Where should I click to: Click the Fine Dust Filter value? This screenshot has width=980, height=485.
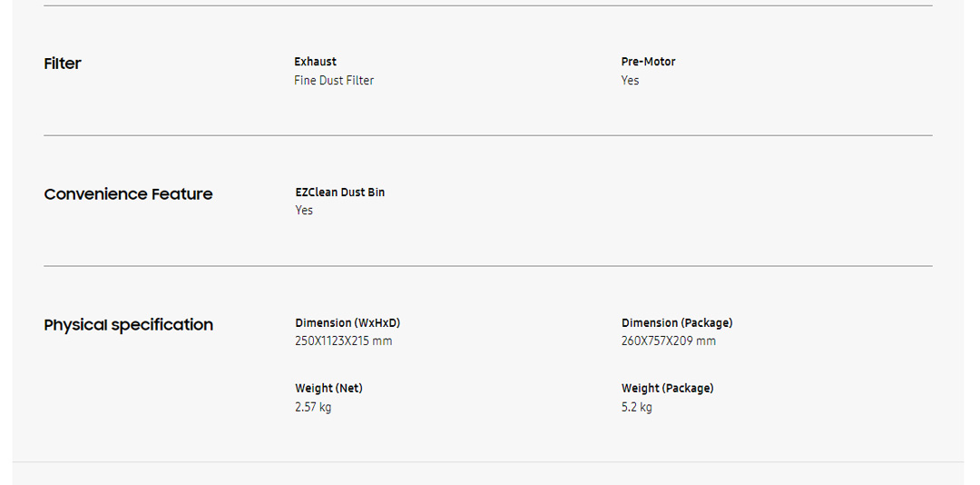[x=334, y=81]
